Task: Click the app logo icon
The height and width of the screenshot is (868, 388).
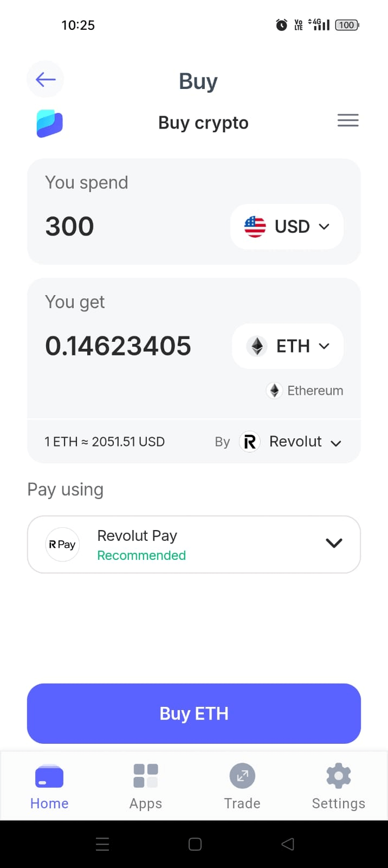Action: pos(48,123)
